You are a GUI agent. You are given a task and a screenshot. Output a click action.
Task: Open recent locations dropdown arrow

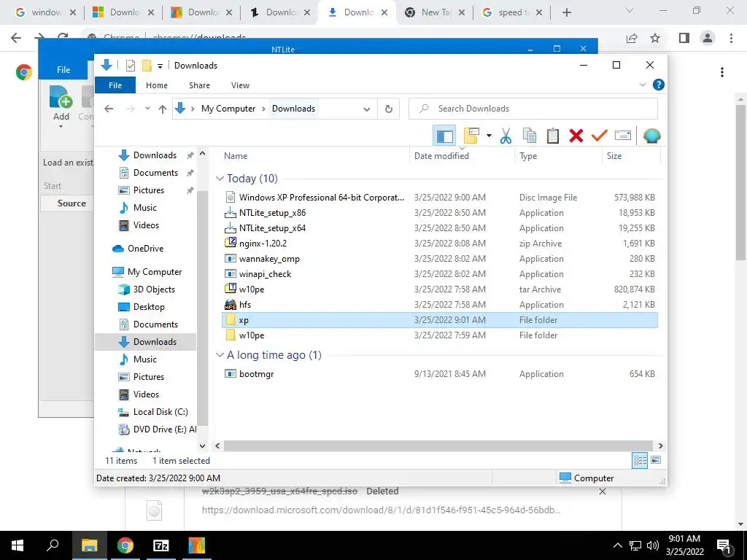(x=147, y=109)
